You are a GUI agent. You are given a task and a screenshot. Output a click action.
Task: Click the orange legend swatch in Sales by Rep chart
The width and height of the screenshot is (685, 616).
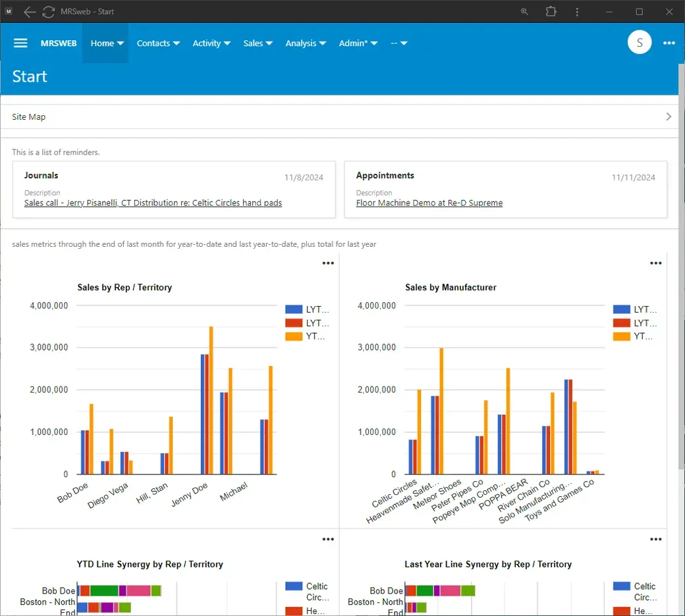[293, 336]
